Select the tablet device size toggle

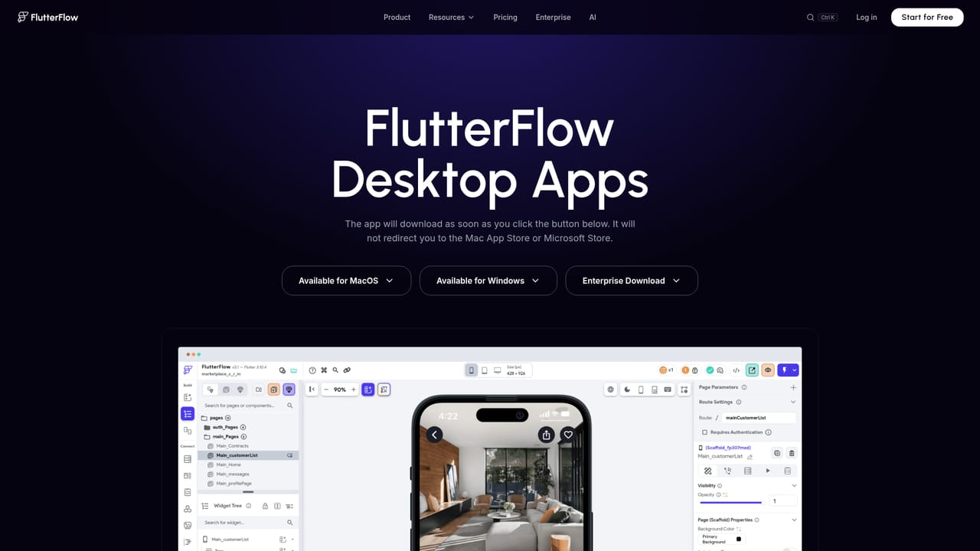(x=485, y=370)
